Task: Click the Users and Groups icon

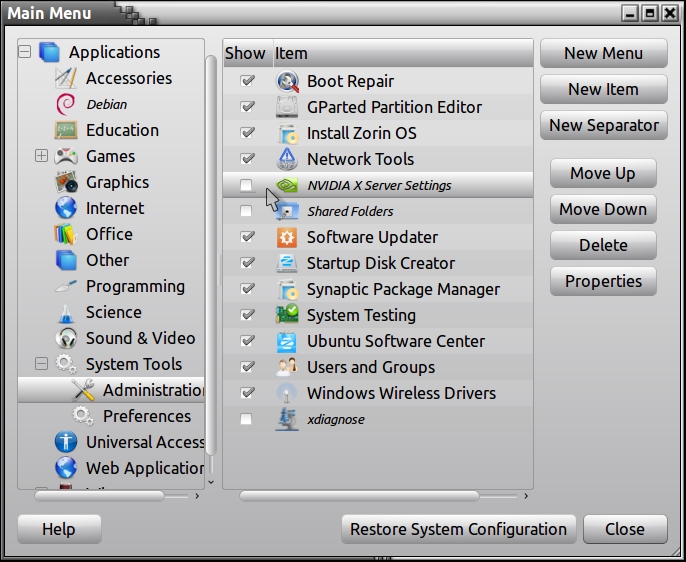Action: 287,368
